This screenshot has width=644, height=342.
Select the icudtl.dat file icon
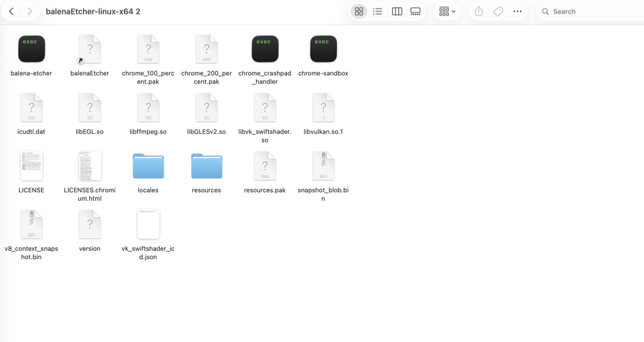[31, 108]
